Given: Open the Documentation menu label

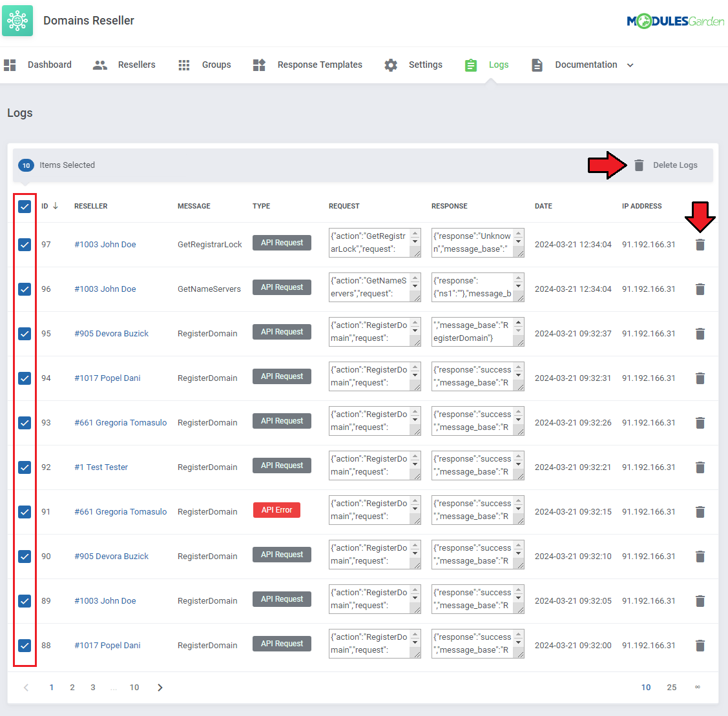Looking at the screenshot, I should (586, 65).
